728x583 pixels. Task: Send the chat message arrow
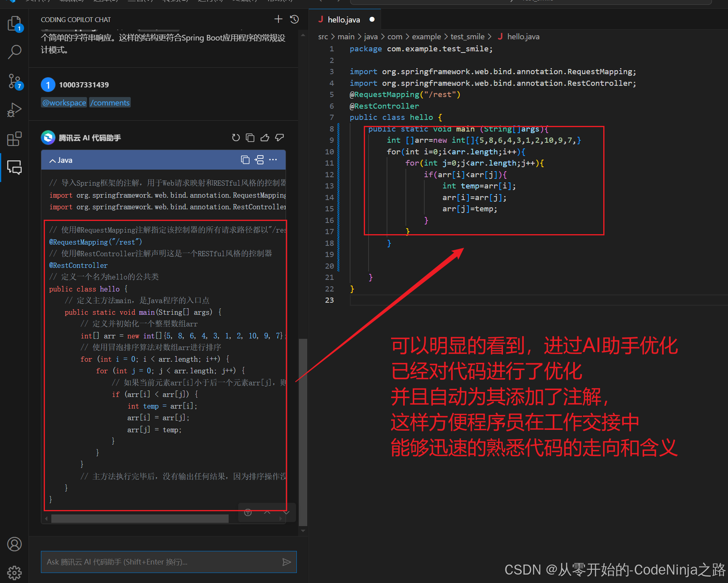point(286,562)
